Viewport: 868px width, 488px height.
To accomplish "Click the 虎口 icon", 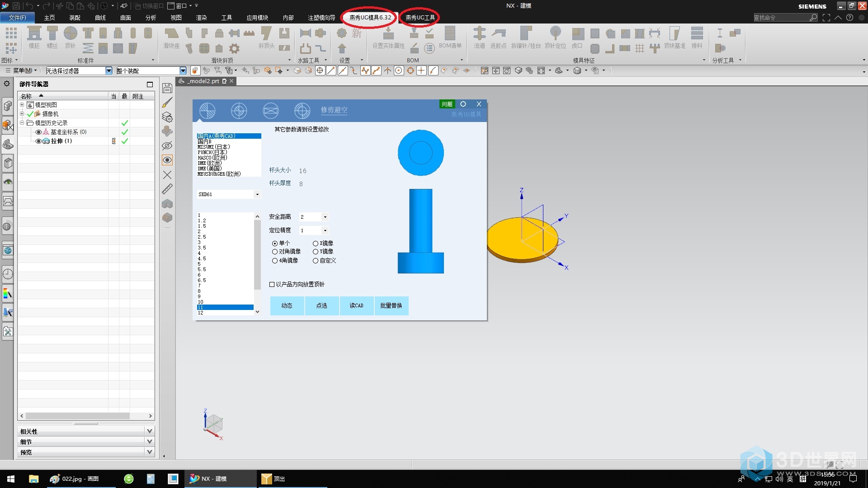I will click(x=577, y=34).
